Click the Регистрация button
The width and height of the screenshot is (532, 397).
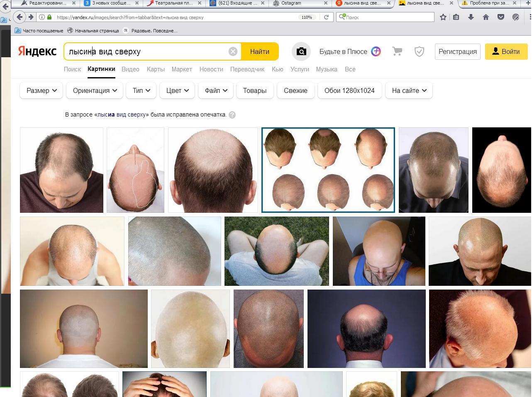point(457,51)
